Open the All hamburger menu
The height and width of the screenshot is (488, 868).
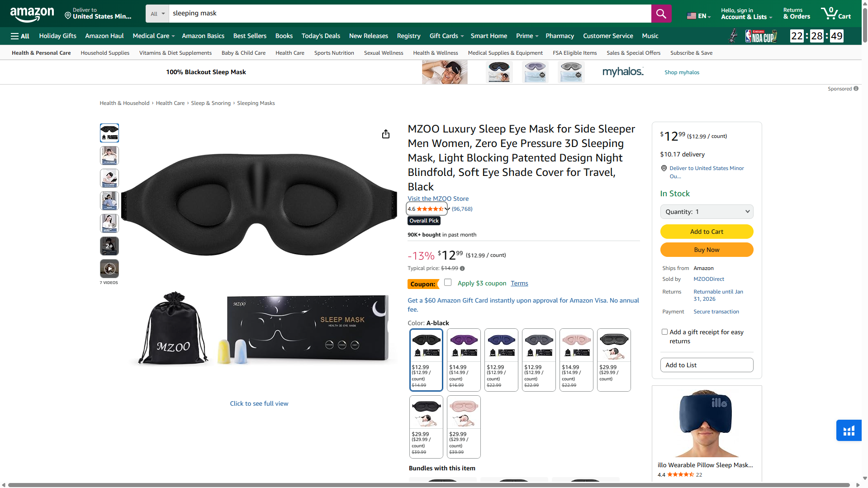19,36
